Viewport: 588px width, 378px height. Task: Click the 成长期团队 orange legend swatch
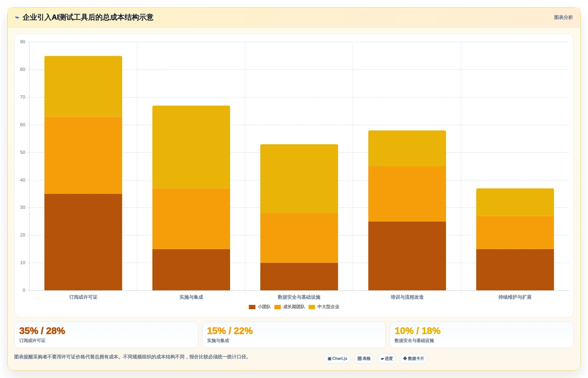(x=277, y=307)
